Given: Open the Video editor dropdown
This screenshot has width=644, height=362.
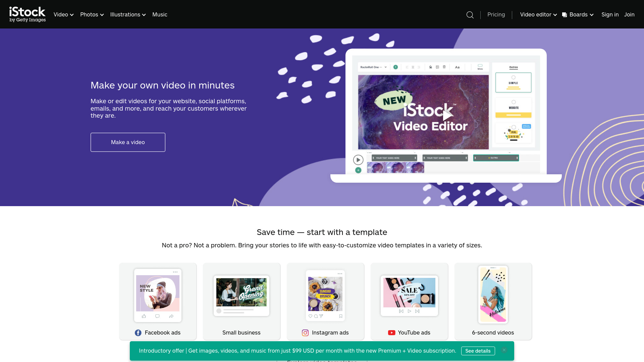Looking at the screenshot, I should pos(538,15).
